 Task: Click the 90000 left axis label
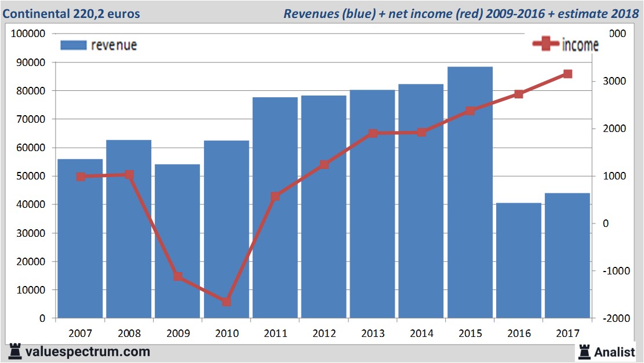(x=31, y=63)
